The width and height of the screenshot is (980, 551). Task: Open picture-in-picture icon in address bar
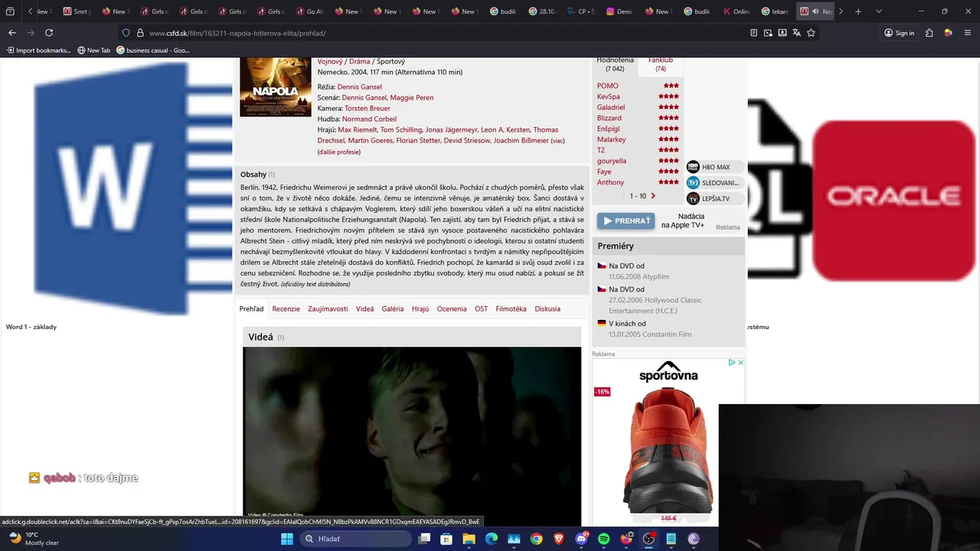[768, 33]
